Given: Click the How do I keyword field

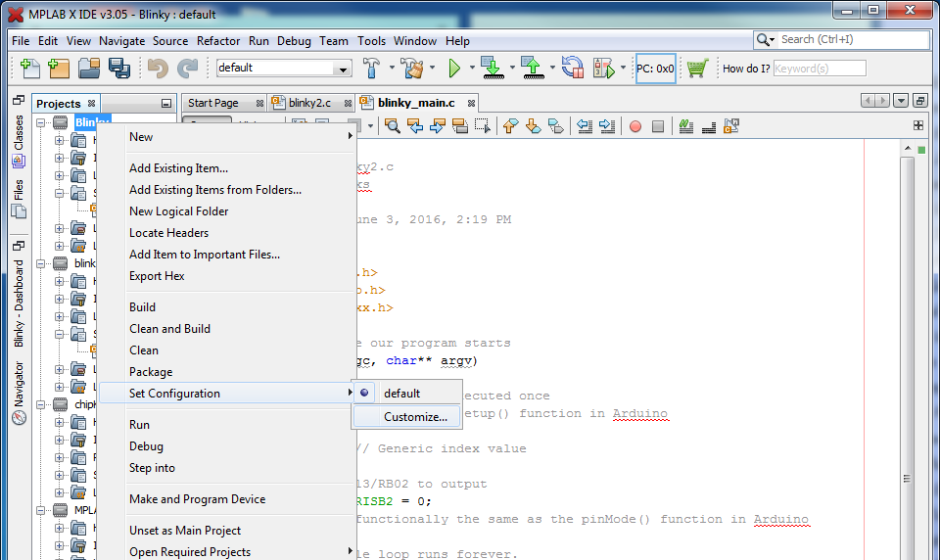Looking at the screenshot, I should pyautogui.click(x=820, y=69).
